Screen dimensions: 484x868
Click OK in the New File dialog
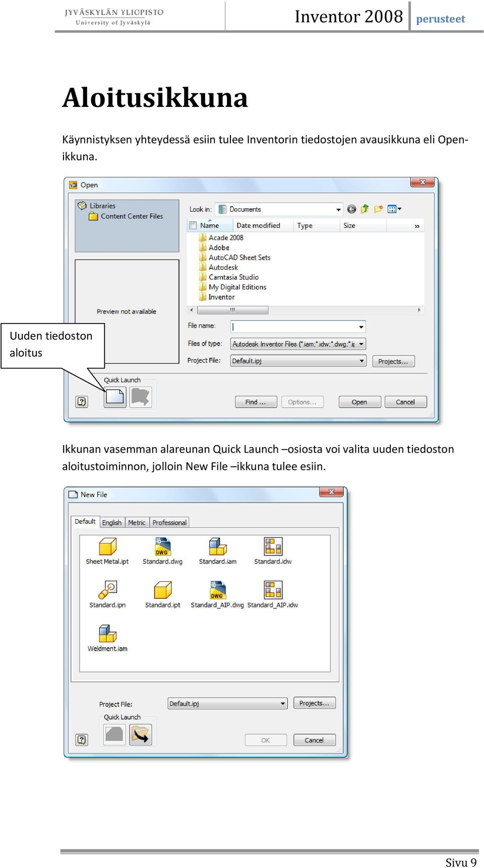(266, 740)
